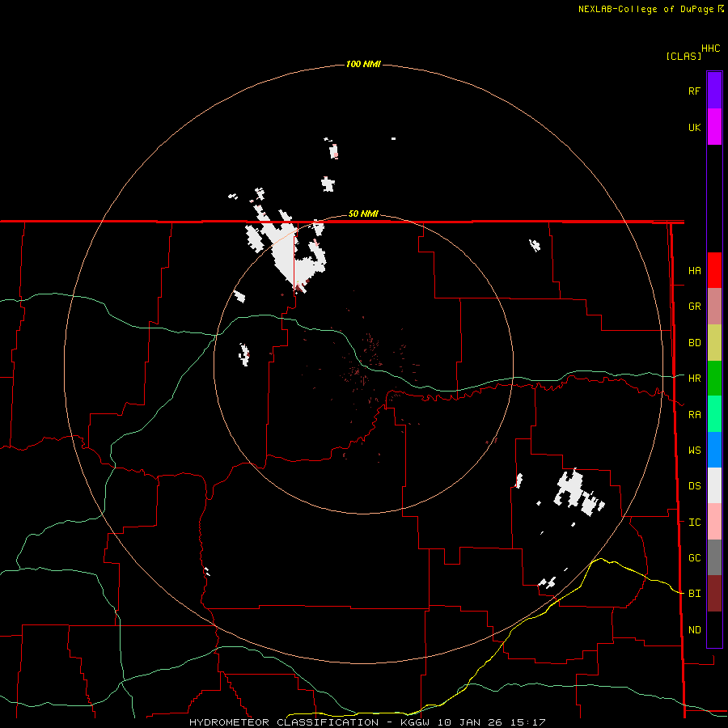This screenshot has height=728, width=728.
Task: Click the RF legend label
Action: [x=694, y=91]
